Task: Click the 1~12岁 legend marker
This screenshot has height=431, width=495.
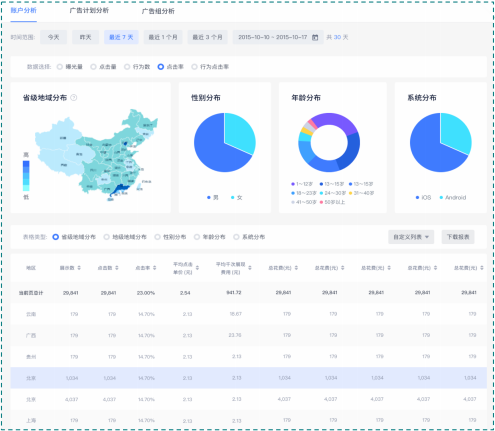Action: [293, 184]
